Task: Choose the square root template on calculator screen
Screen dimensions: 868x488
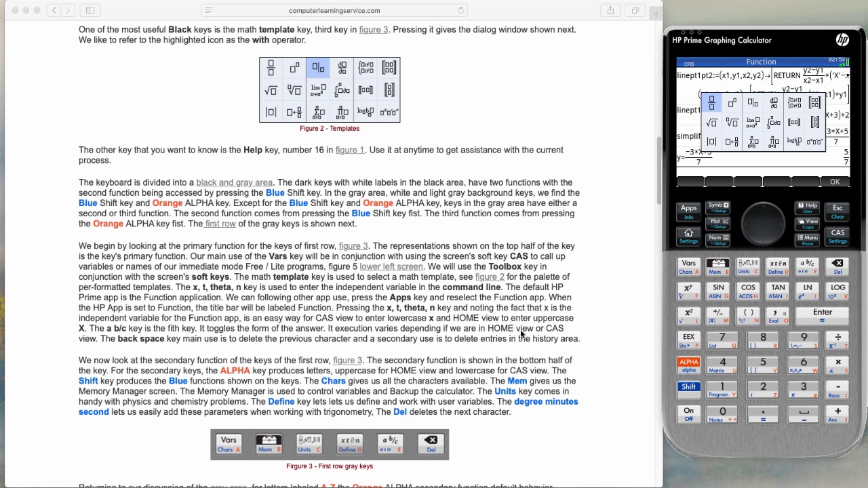Action: [x=711, y=123]
